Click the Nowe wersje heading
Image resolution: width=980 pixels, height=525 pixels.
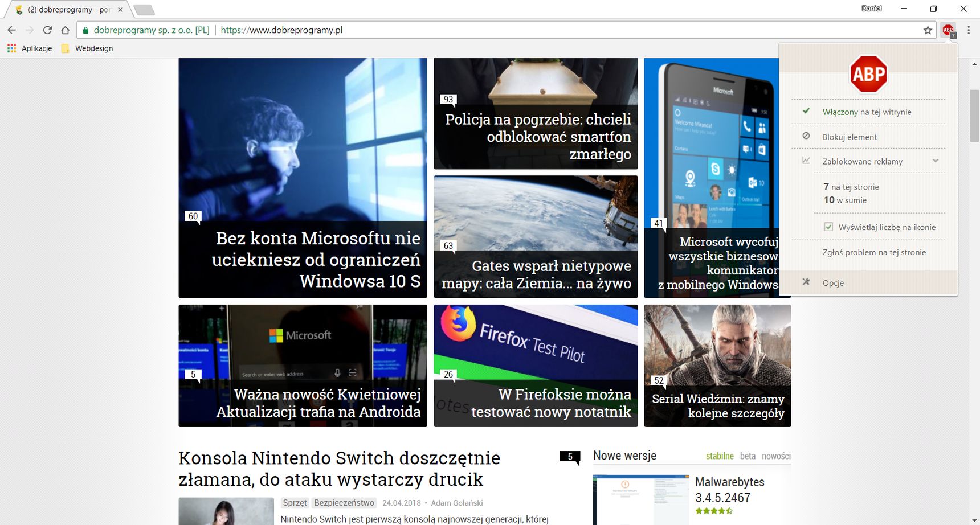tap(624, 456)
